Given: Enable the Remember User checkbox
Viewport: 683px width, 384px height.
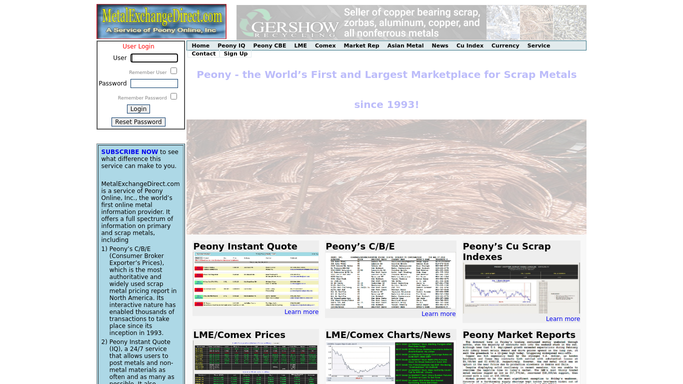Looking at the screenshot, I should click(174, 71).
